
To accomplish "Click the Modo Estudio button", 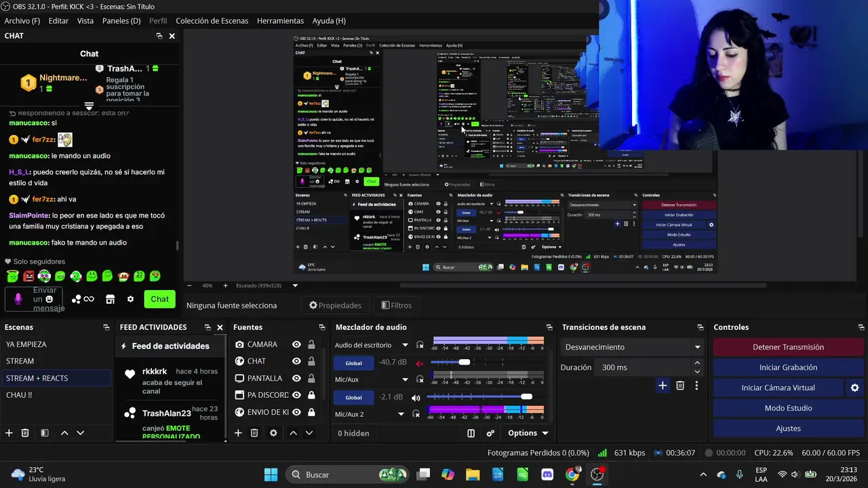I will [x=788, y=408].
